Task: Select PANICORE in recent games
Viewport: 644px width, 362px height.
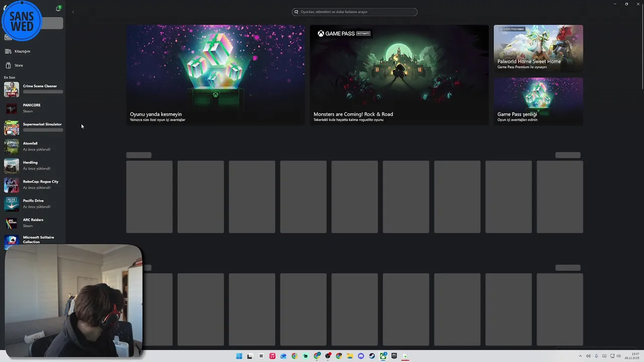Action: point(33,109)
